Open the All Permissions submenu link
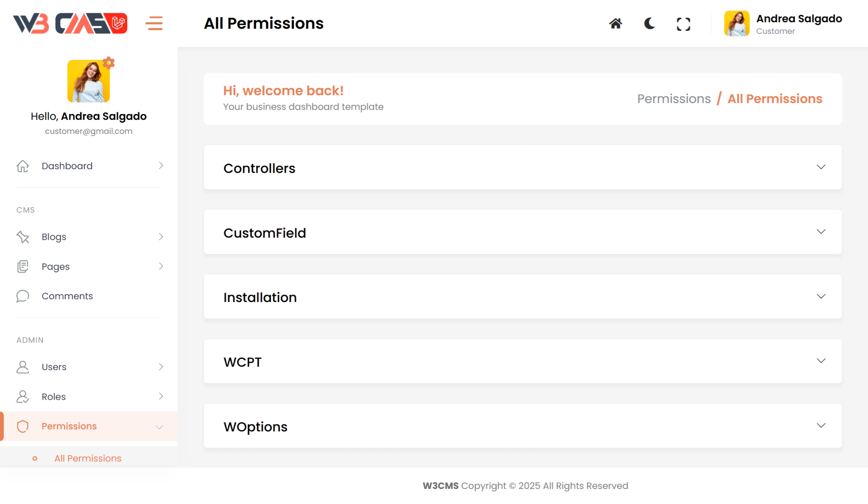 click(88, 458)
